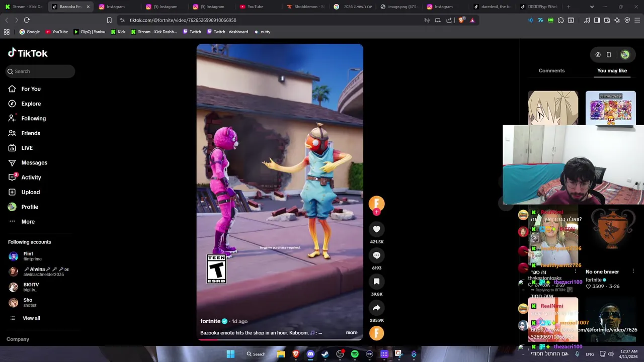This screenshot has width=644, height=362.
Task: Open new browser tab
Action: point(569,7)
